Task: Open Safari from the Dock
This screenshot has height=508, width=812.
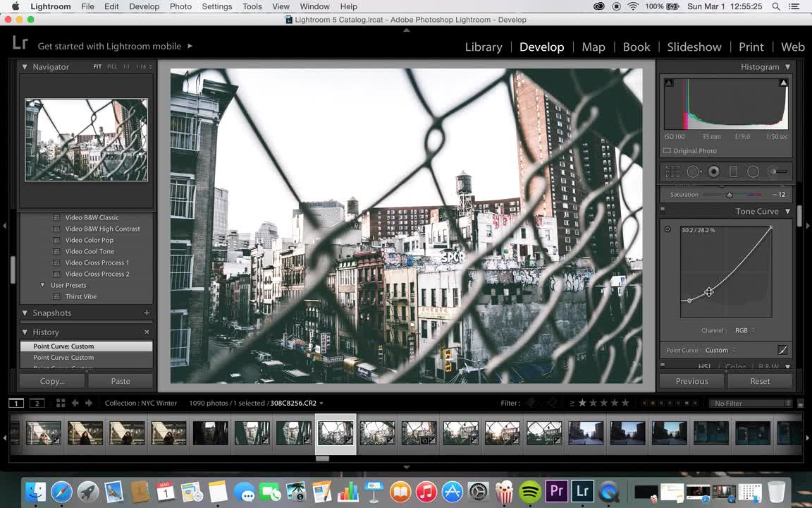Action: [x=61, y=491]
